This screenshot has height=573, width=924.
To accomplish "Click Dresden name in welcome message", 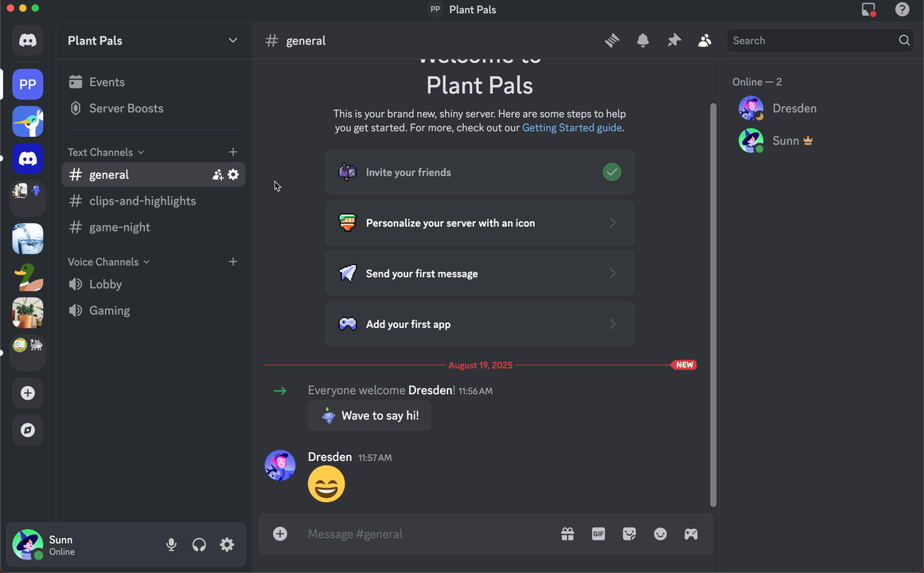I will 431,390.
